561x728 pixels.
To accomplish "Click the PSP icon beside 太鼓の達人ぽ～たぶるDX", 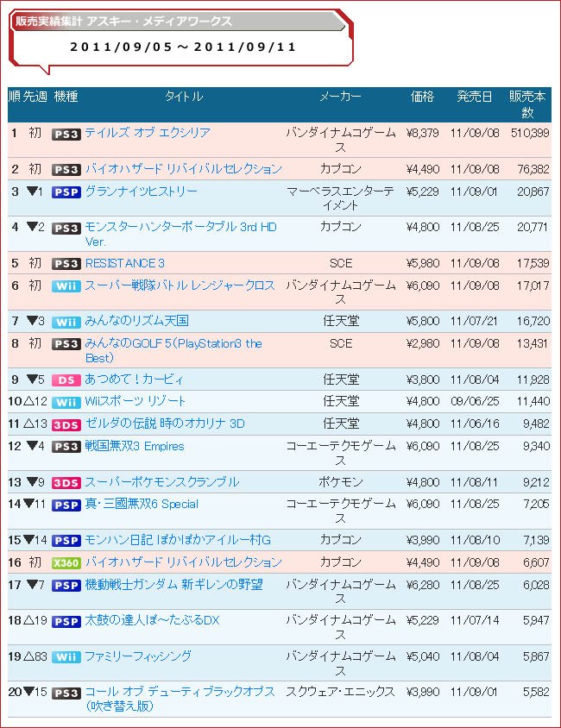I will [x=66, y=621].
